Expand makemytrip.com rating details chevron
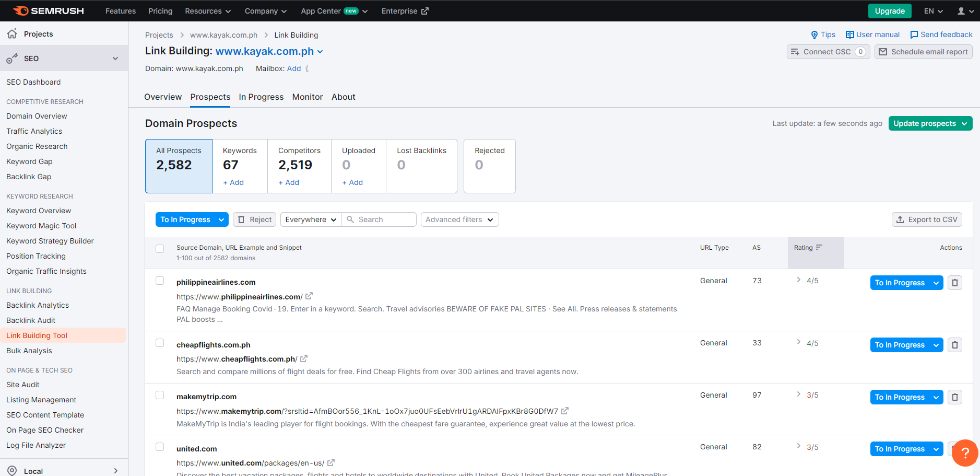This screenshot has width=980, height=476. 799,394
